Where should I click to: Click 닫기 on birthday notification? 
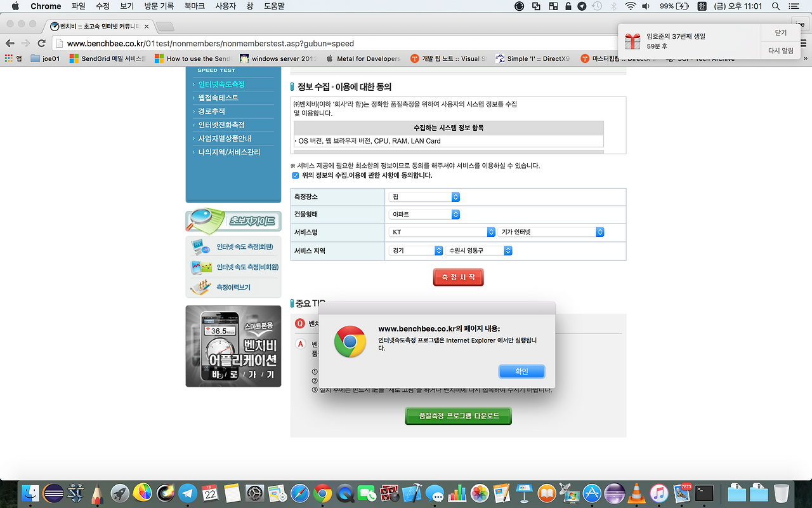tap(780, 32)
